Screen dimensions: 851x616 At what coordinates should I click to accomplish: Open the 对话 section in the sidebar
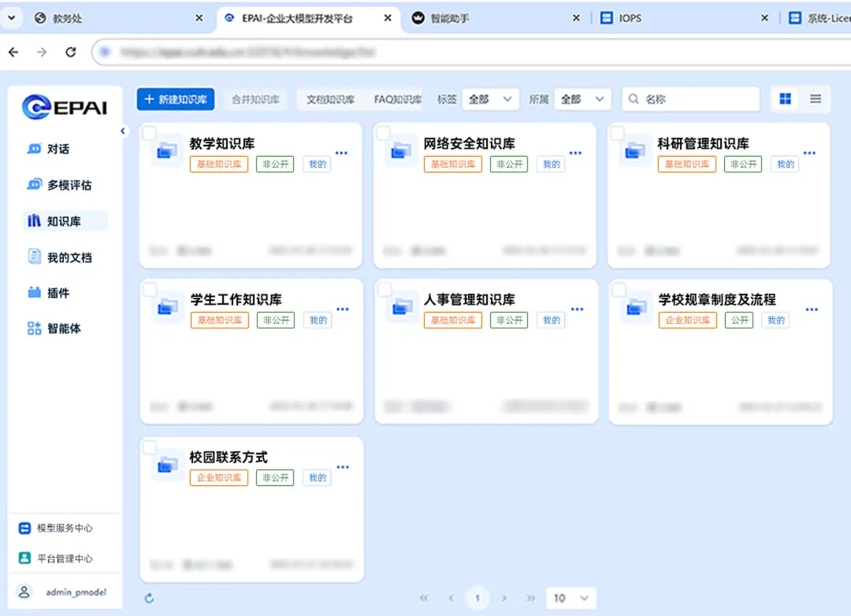[x=55, y=149]
